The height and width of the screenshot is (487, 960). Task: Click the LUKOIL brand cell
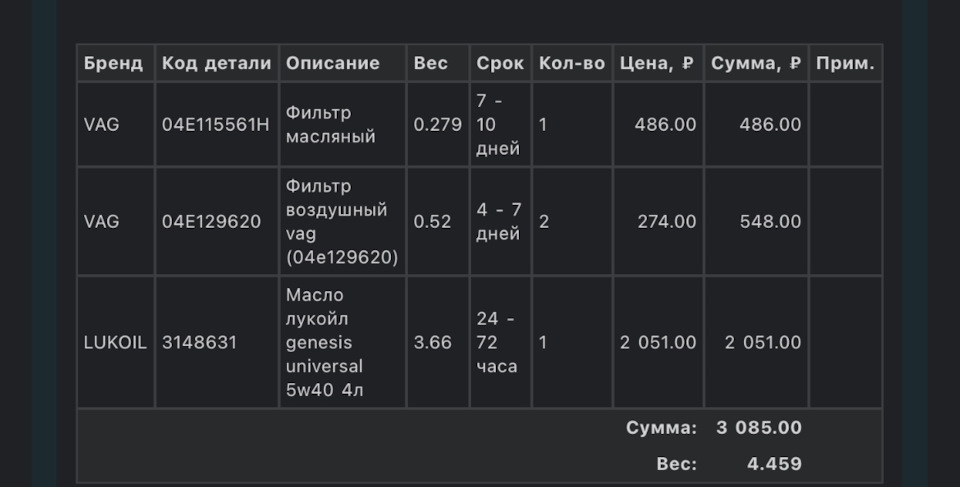[x=115, y=342]
